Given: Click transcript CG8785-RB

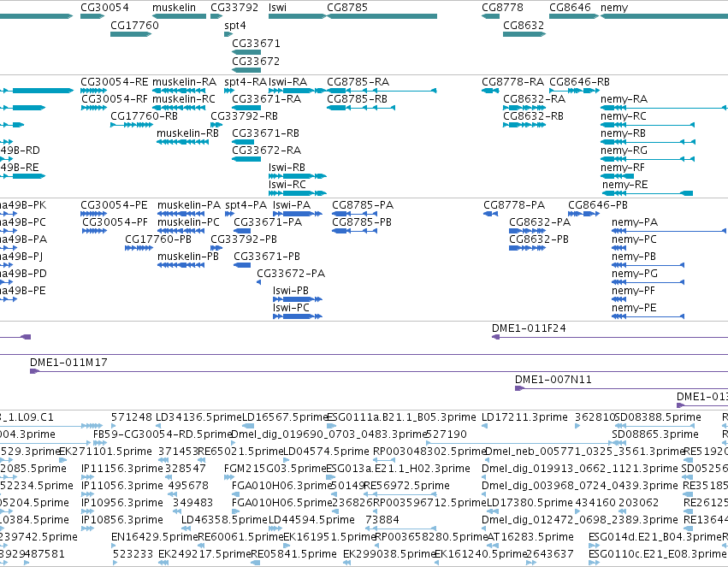Looking at the screenshot, I should coord(357,99).
